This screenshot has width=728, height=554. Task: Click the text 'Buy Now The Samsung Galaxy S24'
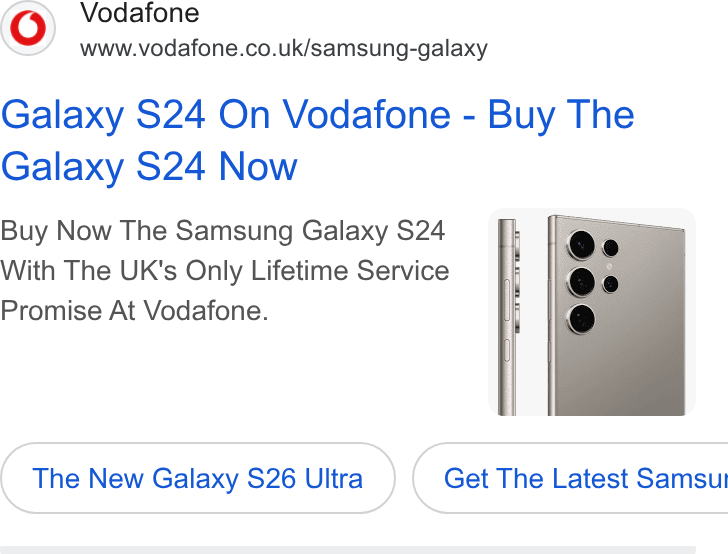(223, 231)
